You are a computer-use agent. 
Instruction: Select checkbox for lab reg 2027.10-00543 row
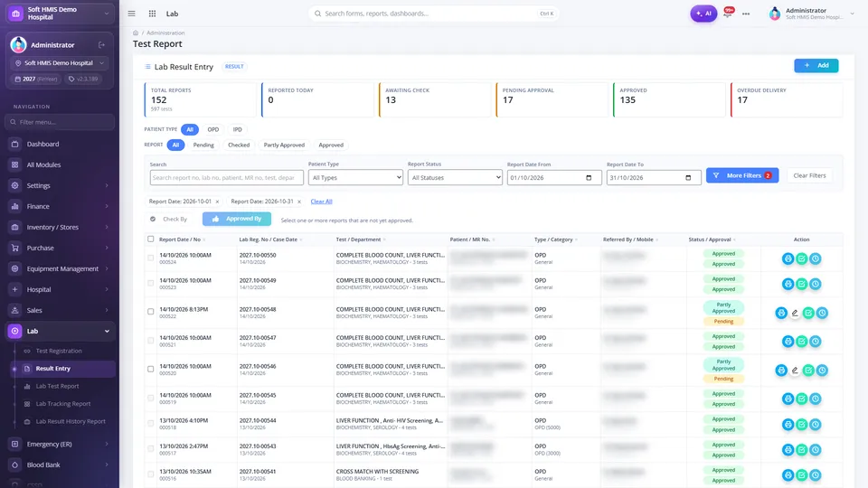[151, 449]
